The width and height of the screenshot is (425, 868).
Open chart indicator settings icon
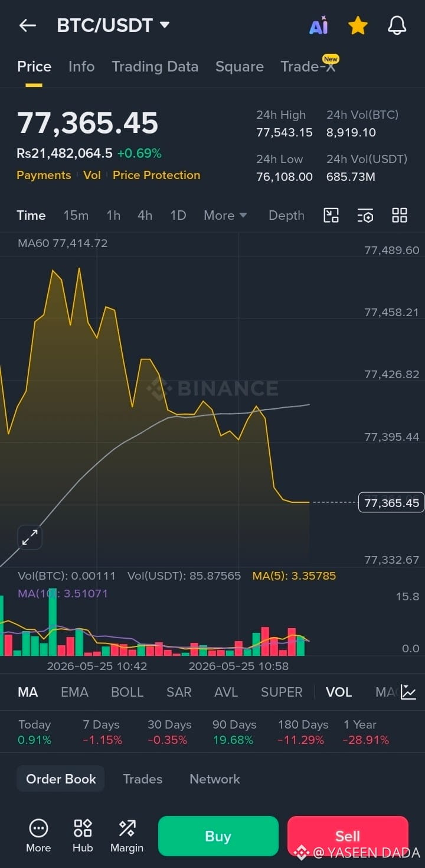point(365,216)
